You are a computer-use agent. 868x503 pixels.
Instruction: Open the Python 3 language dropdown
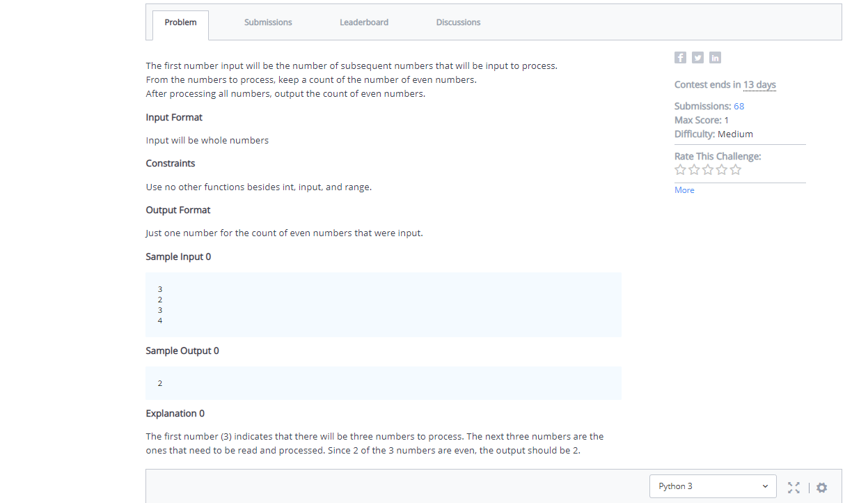pyautogui.click(x=712, y=486)
